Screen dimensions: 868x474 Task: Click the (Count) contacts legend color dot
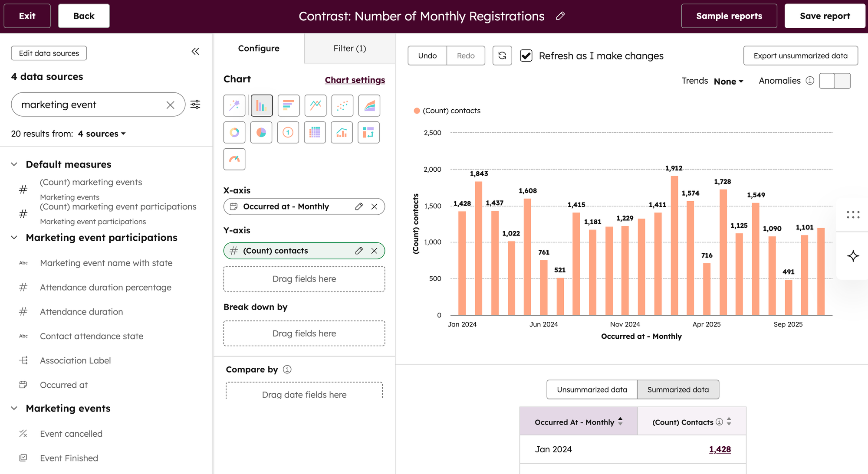[x=417, y=111]
